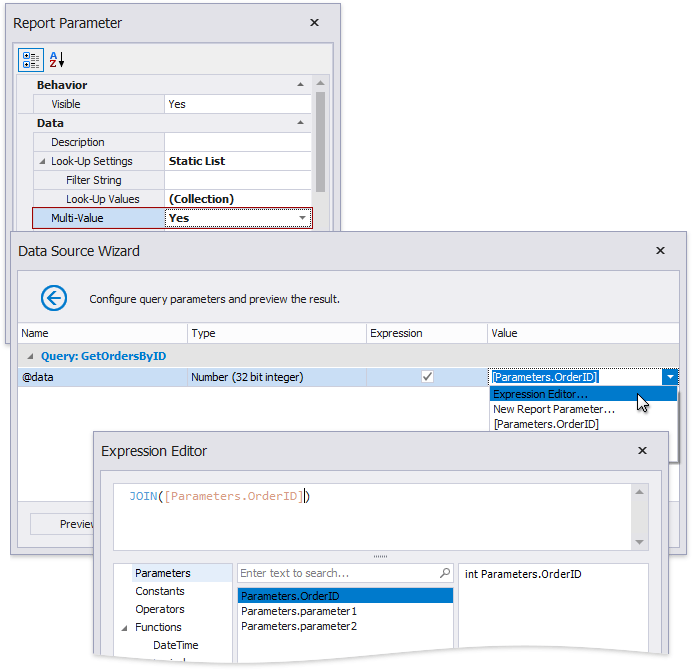Close the Report Parameter window
Viewport: 692px width, 670px height.
coord(314,22)
